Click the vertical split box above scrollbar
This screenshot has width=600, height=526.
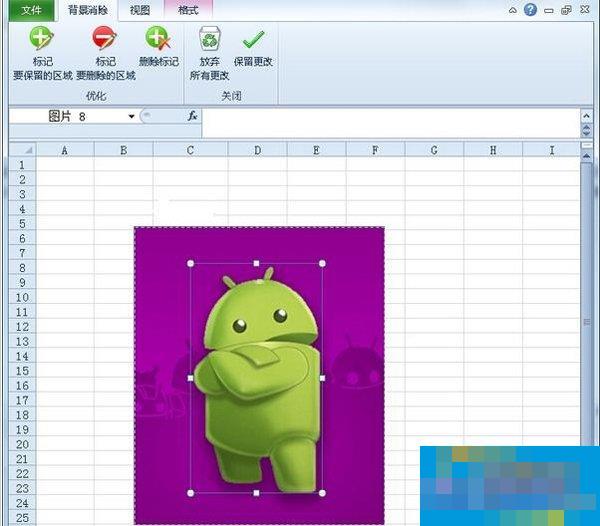[x=586, y=146]
